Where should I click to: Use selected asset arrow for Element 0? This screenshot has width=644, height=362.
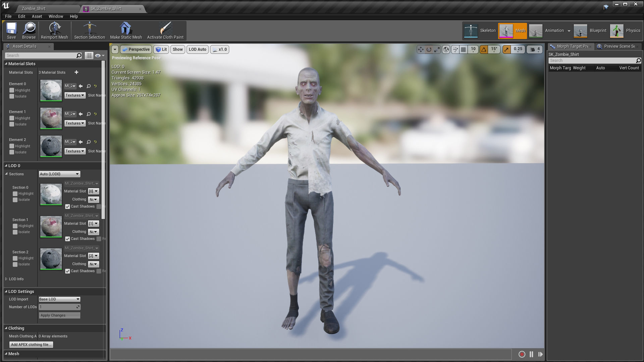[80, 86]
